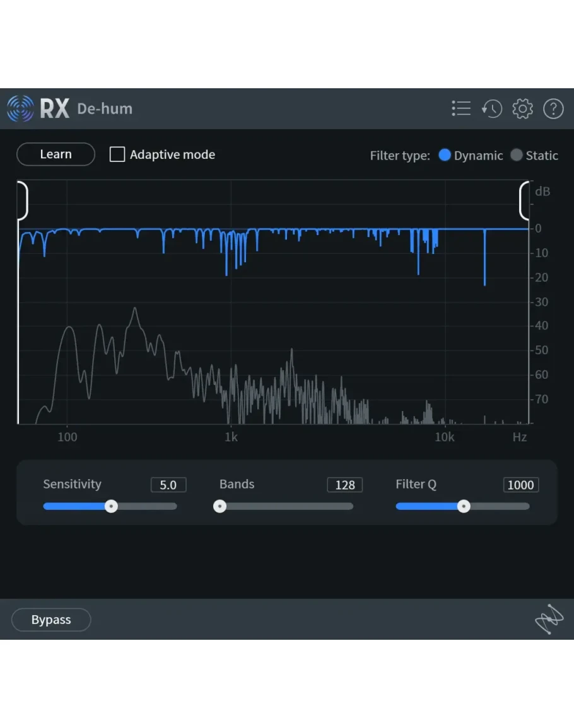This screenshot has width=574, height=728.
Task: Open the preset list icon
Action: tap(461, 109)
